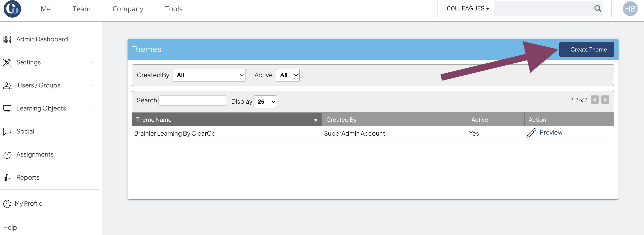Sort by Created By column header
The width and height of the screenshot is (644, 235).
click(x=394, y=120)
